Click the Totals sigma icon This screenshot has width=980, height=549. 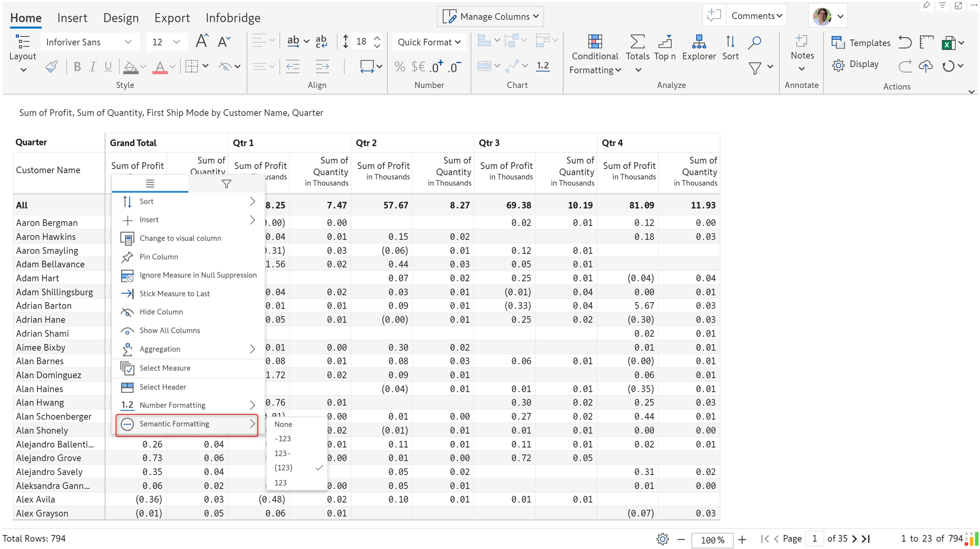pos(637,42)
